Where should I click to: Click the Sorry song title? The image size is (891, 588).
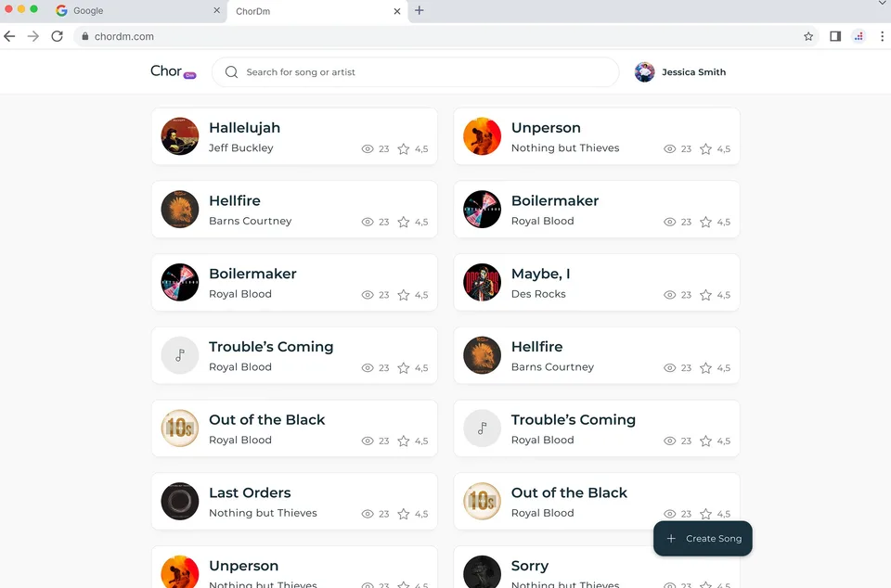530,566
